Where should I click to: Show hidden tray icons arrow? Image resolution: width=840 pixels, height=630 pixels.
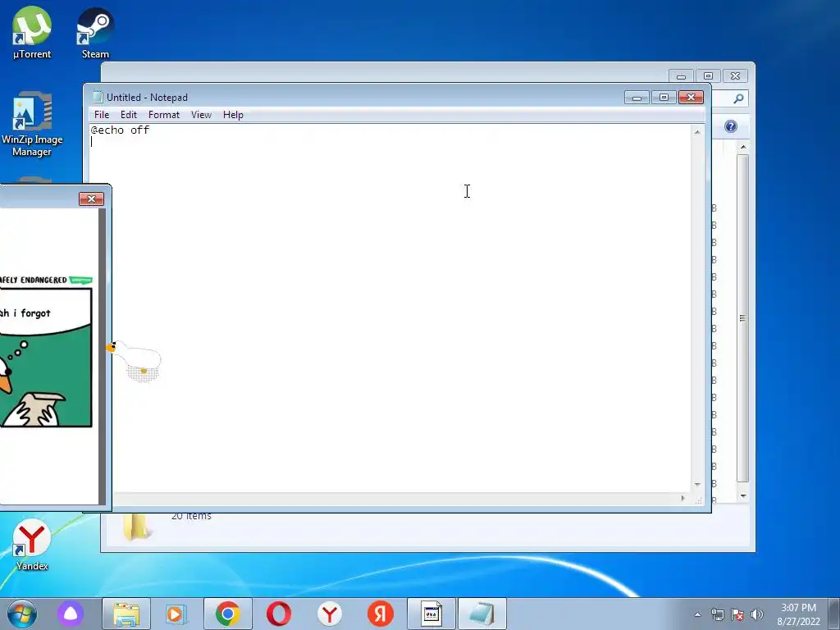(697, 614)
